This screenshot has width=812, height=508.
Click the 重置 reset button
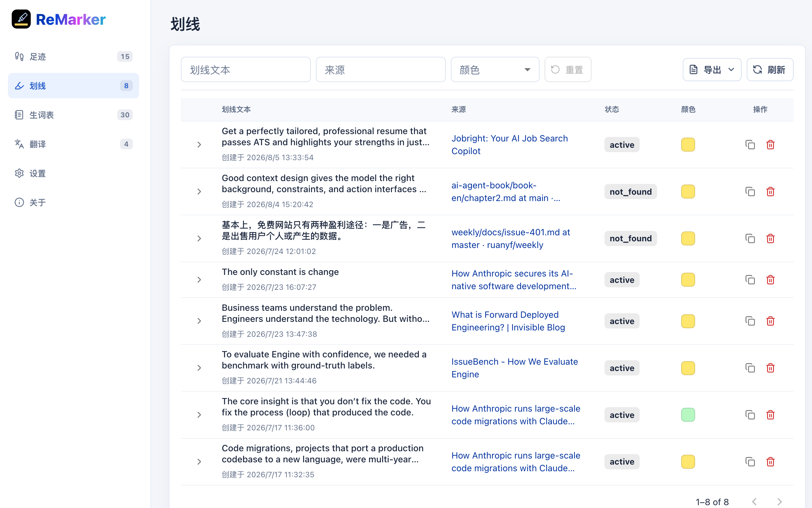pyautogui.click(x=568, y=69)
